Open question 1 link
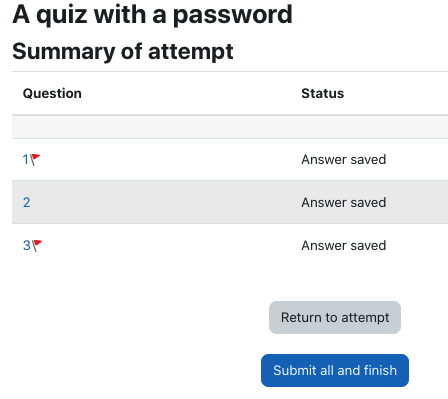 tap(25, 160)
